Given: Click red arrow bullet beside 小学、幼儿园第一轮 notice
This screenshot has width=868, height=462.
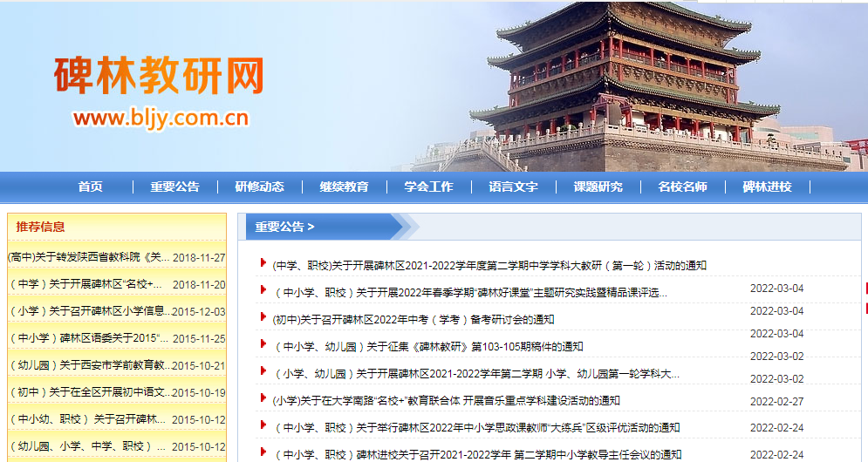Looking at the screenshot, I should pyautogui.click(x=263, y=371).
